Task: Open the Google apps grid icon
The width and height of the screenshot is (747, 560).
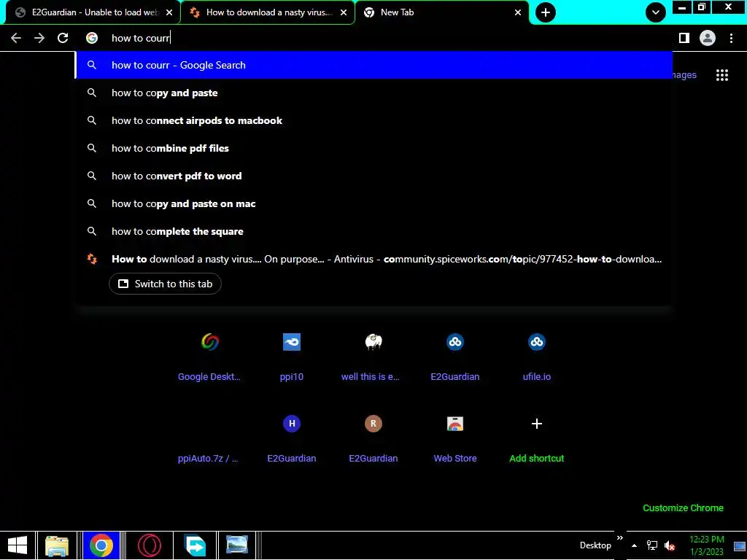Action: click(722, 75)
